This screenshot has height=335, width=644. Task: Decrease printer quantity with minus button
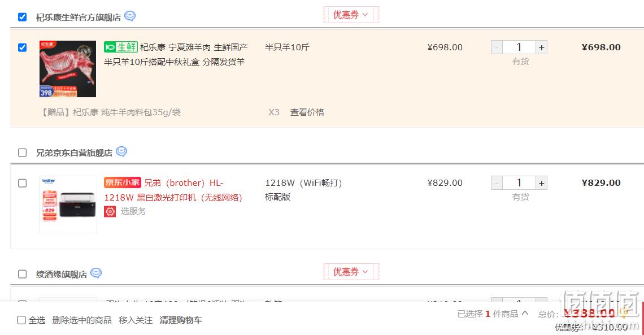pos(497,183)
